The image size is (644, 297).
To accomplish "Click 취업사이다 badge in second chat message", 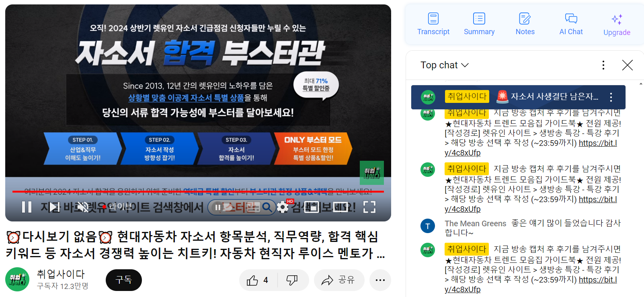I will click(467, 169).
